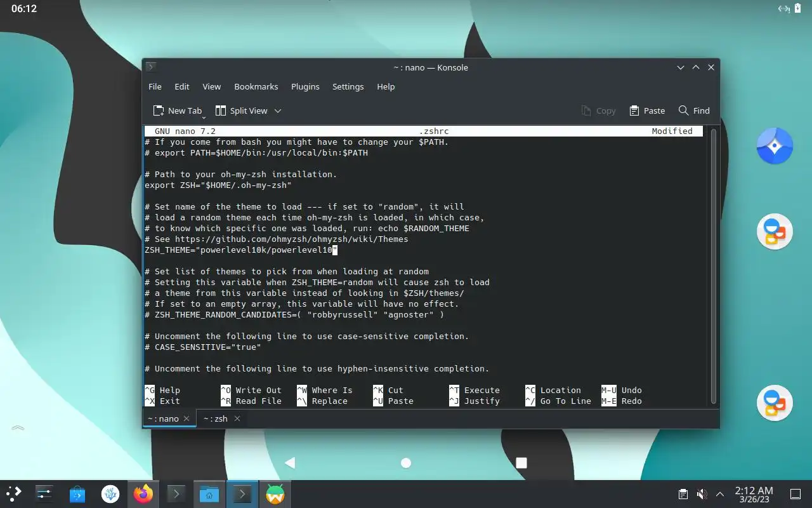Expand the New Tab dropdown arrow
This screenshot has width=812, height=508.
click(204, 117)
